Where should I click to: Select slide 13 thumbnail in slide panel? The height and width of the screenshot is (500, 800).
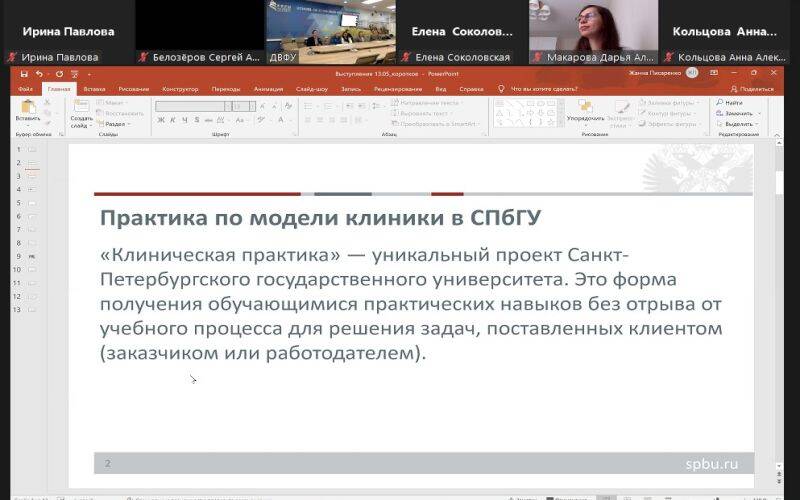[32, 310]
